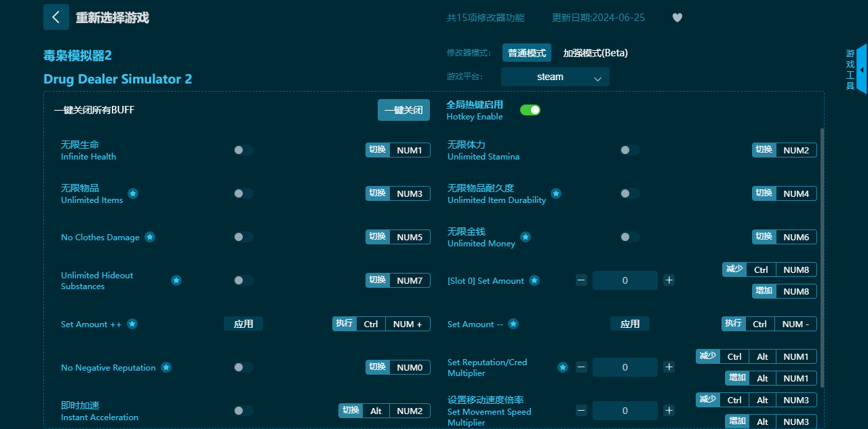
Task: Click 共15项修改器功能 feature count text
Action: coord(486,18)
